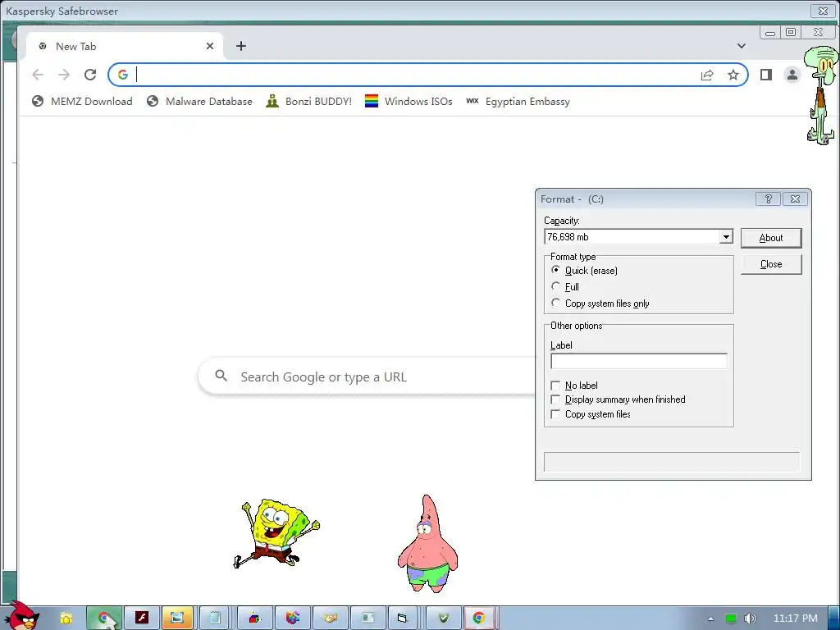Viewport: 840px width, 630px height.
Task: Click the Close button in Format dialog
Action: (771, 264)
